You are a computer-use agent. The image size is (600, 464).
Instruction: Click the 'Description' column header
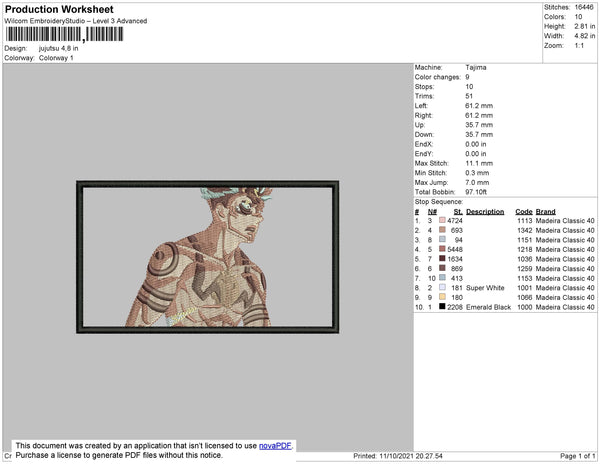point(485,212)
